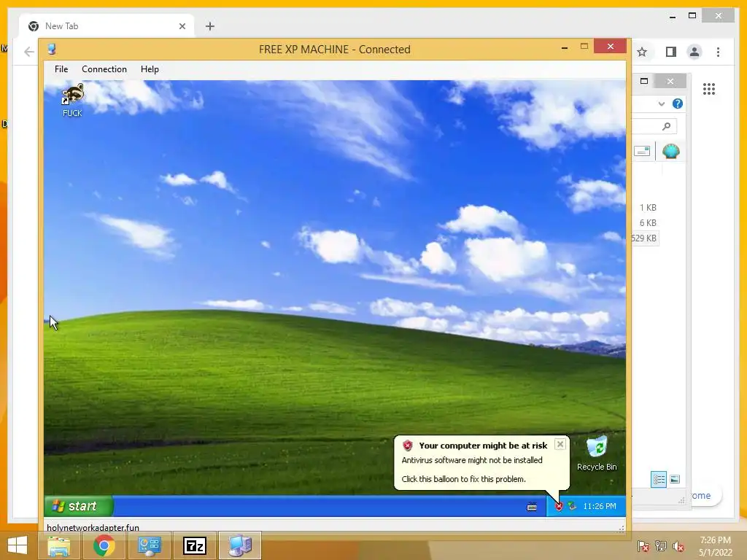
Task: Switch to large icons view in background window
Action: coord(675,479)
